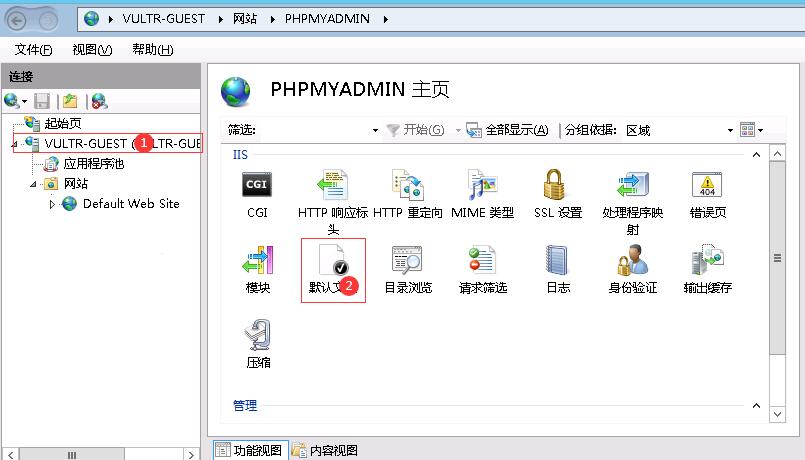Image resolution: width=805 pixels, height=460 pixels.
Task: Open the CGI feature icon
Action: click(x=257, y=185)
